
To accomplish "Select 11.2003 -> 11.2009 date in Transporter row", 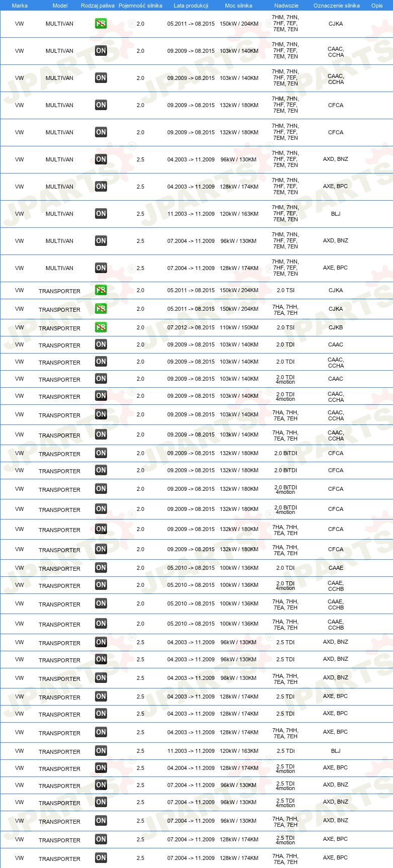I will [191, 751].
